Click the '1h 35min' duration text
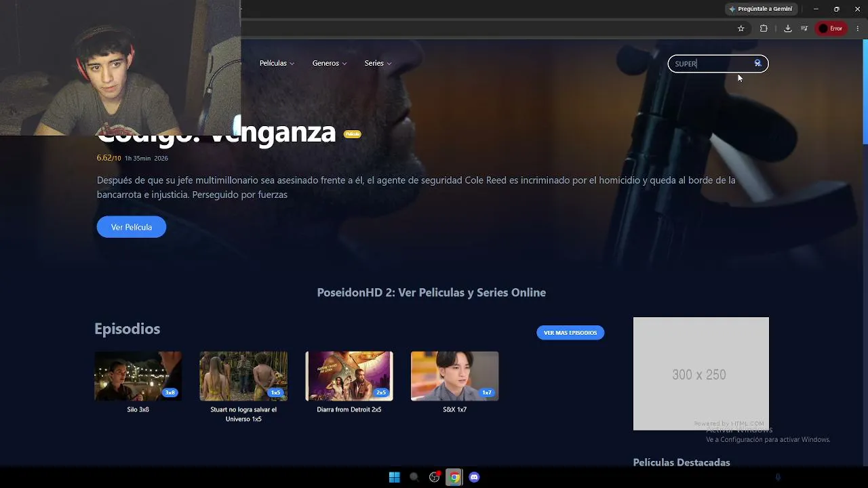Viewport: 868px width, 488px height. [138, 159]
